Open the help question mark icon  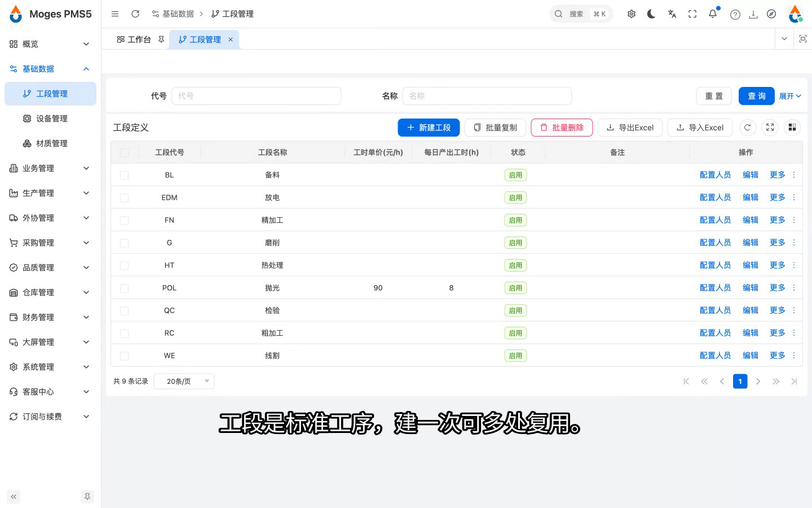pos(735,15)
